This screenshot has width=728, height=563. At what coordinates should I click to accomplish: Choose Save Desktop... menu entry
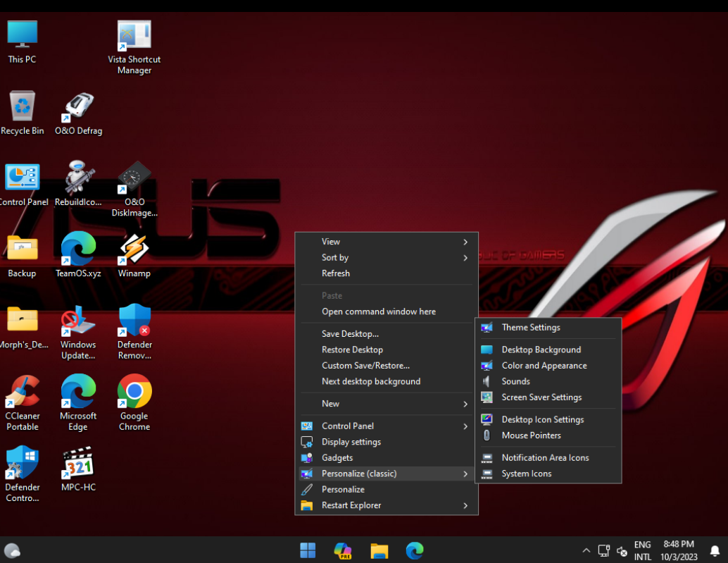pyautogui.click(x=387, y=333)
